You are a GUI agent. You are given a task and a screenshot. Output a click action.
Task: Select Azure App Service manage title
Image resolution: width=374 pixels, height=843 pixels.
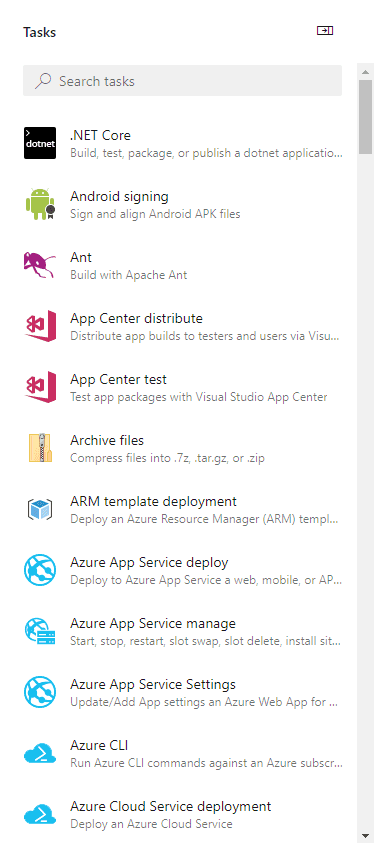(x=153, y=624)
